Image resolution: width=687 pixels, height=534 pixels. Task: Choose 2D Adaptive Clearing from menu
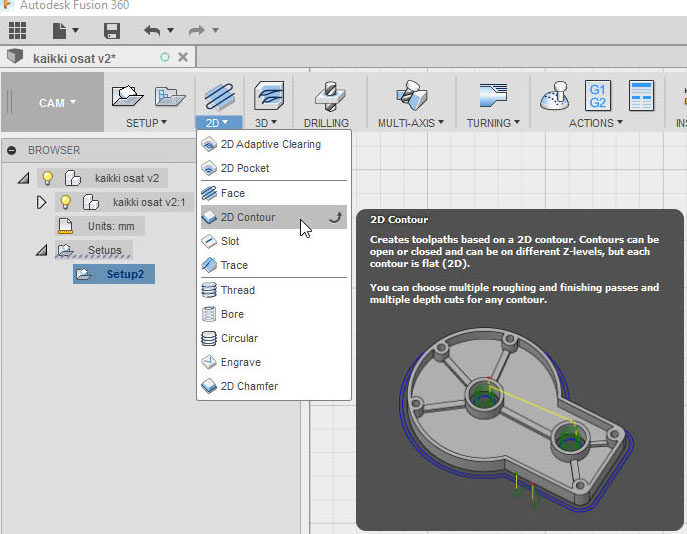pyautogui.click(x=274, y=144)
